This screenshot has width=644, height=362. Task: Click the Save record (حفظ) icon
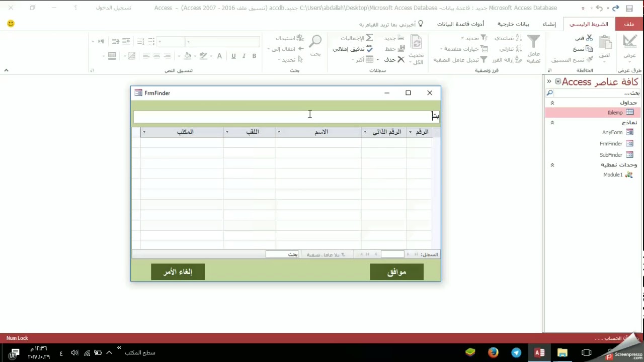click(401, 49)
